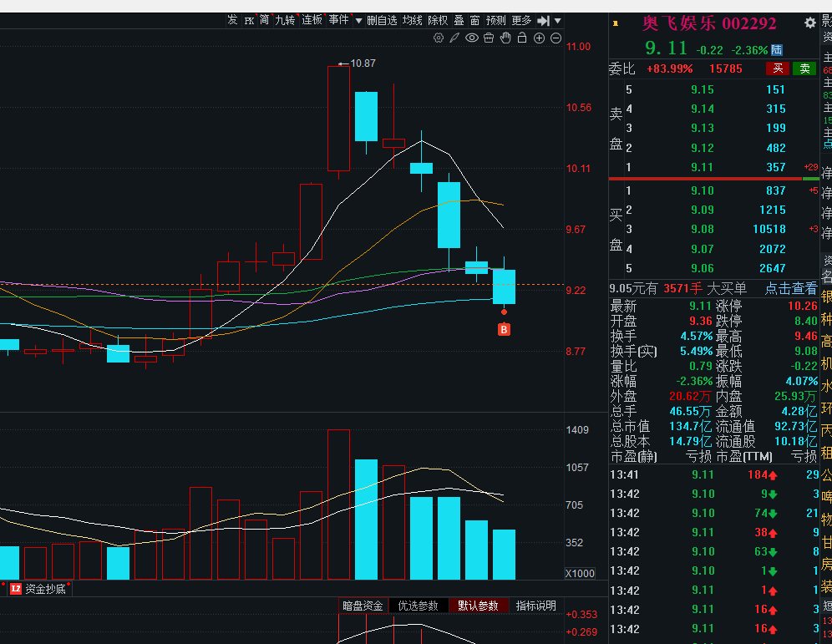Select the 默认参数 tab
The height and width of the screenshot is (644, 832).
(478, 606)
